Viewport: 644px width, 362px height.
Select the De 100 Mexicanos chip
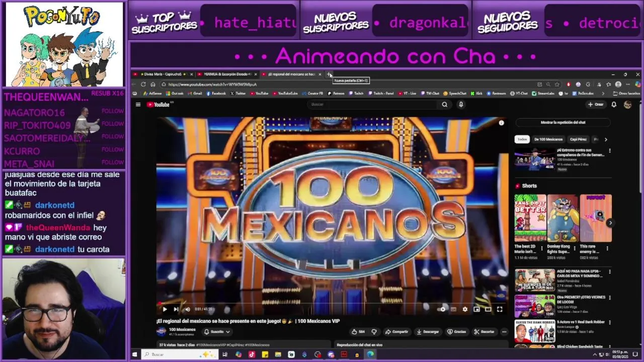point(548,139)
